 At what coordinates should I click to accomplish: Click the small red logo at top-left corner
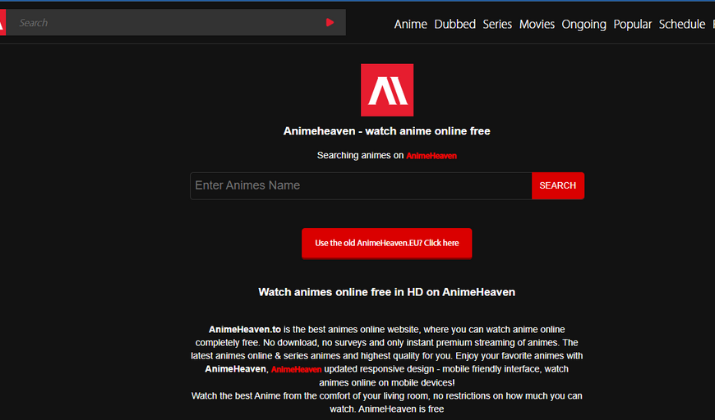2,22
